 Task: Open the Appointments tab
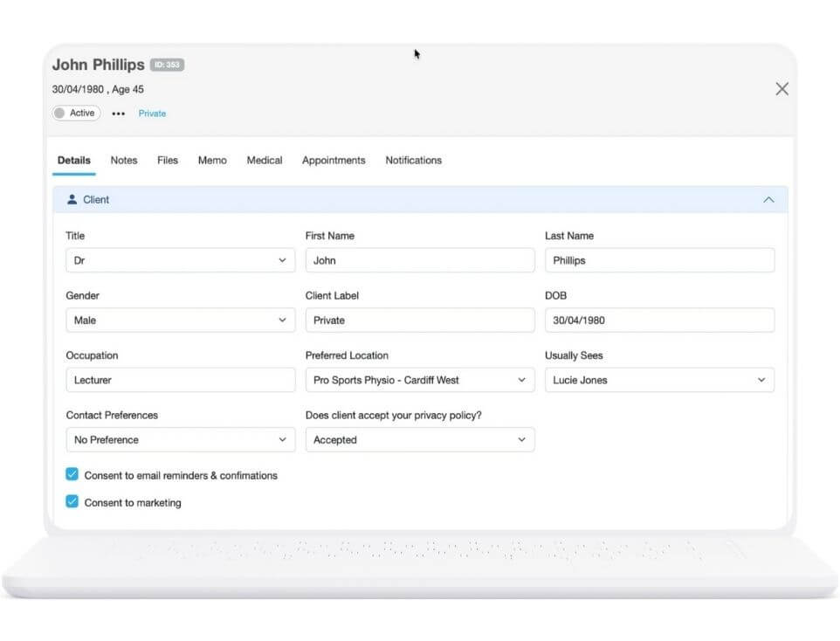point(334,160)
